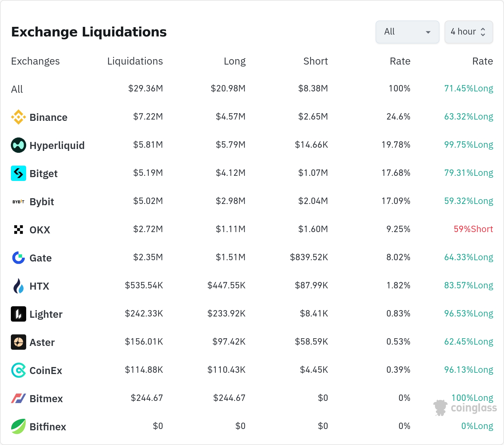Open the All symbols dropdown

[407, 32]
